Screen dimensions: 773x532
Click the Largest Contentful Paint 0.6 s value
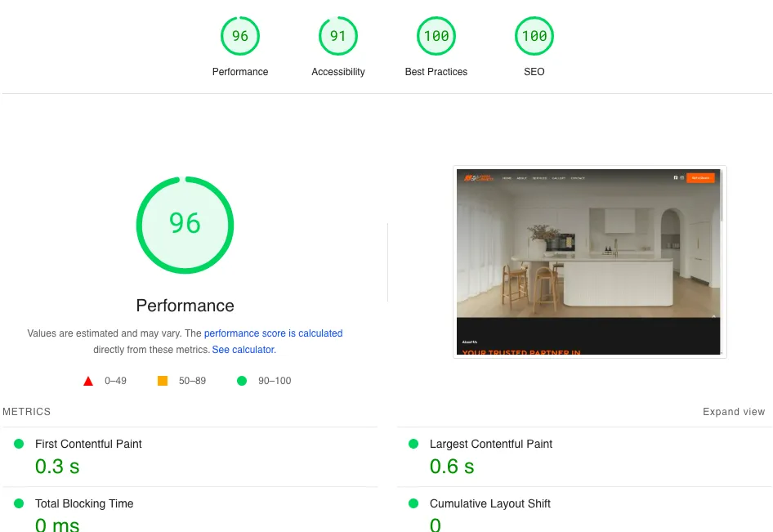pos(452,467)
